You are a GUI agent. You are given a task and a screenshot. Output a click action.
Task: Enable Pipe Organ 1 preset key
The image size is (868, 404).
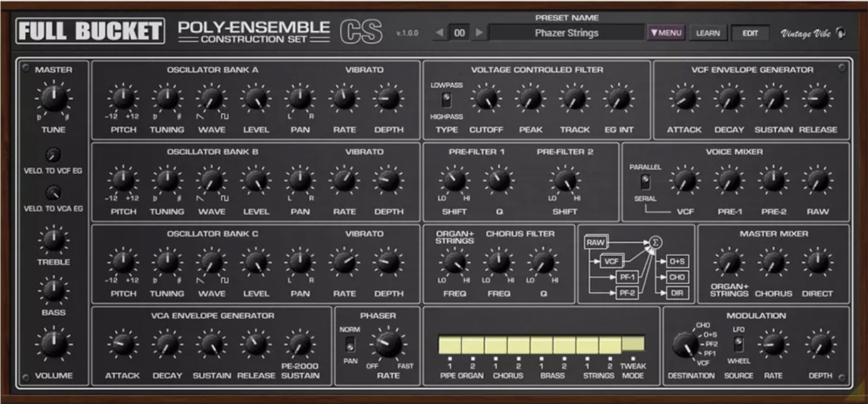[x=449, y=345]
